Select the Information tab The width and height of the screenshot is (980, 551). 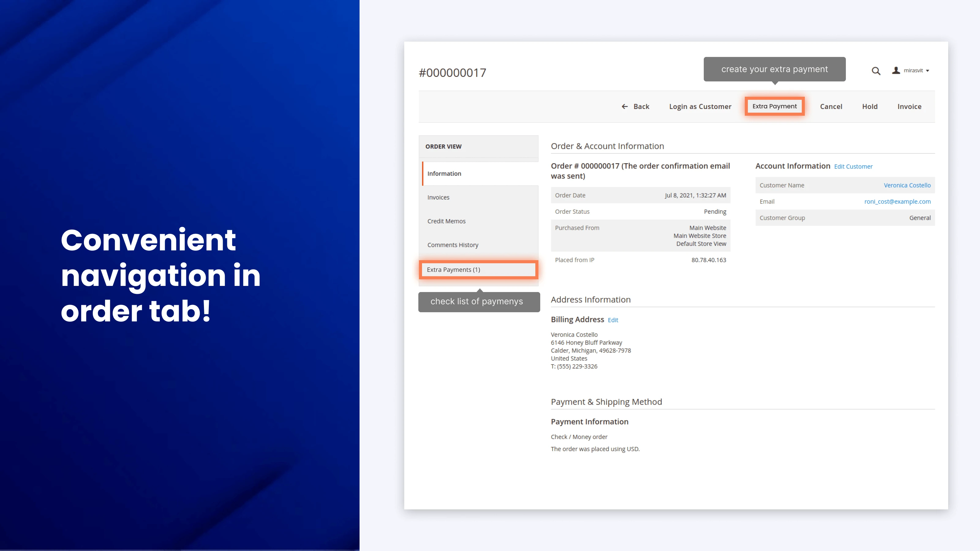click(x=444, y=173)
